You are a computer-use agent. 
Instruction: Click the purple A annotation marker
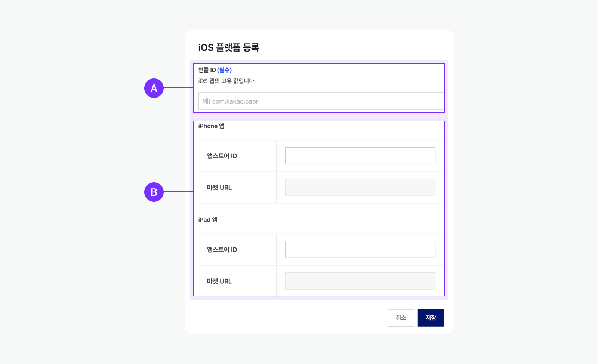[x=154, y=88]
